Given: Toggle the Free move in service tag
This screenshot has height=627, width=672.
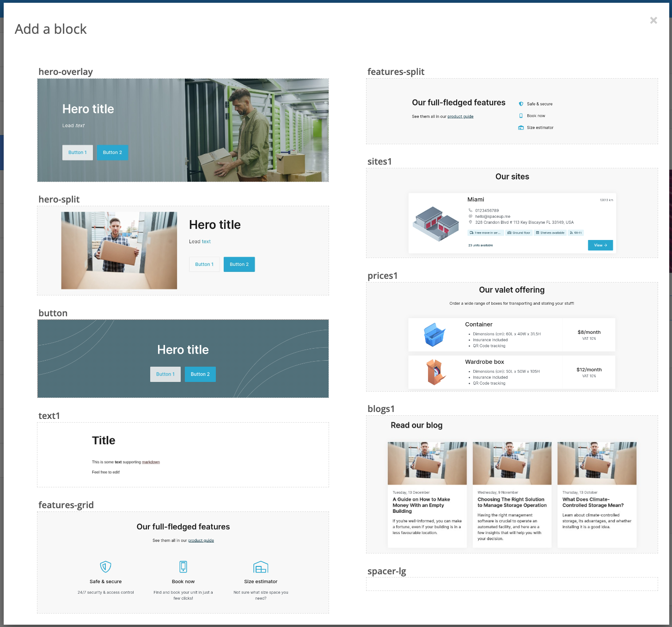Looking at the screenshot, I should tap(485, 233).
